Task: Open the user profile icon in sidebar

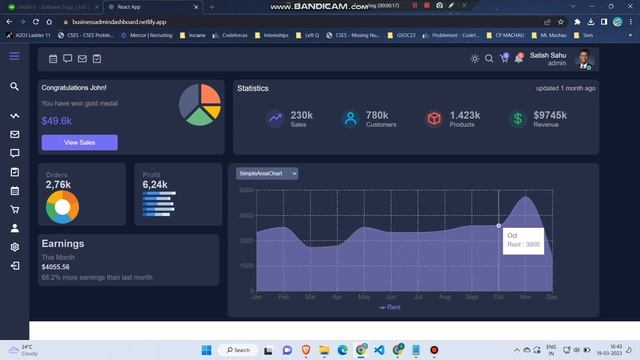Action: [15, 228]
